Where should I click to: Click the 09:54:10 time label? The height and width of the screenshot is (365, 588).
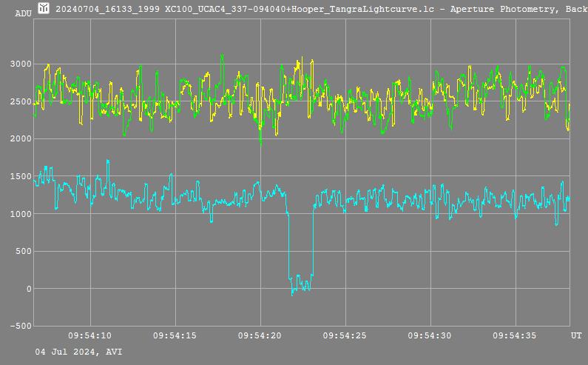tap(89, 335)
